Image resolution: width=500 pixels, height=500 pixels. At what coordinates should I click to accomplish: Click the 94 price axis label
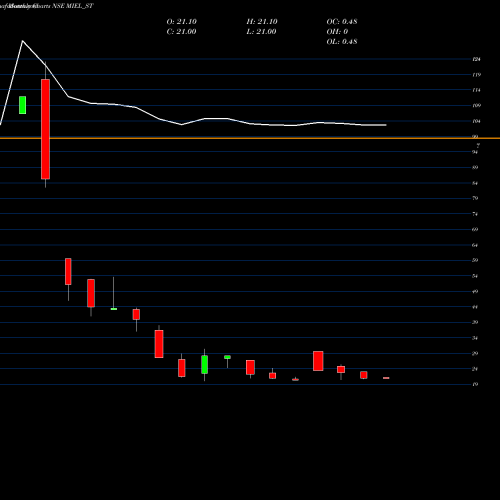pos(475,152)
